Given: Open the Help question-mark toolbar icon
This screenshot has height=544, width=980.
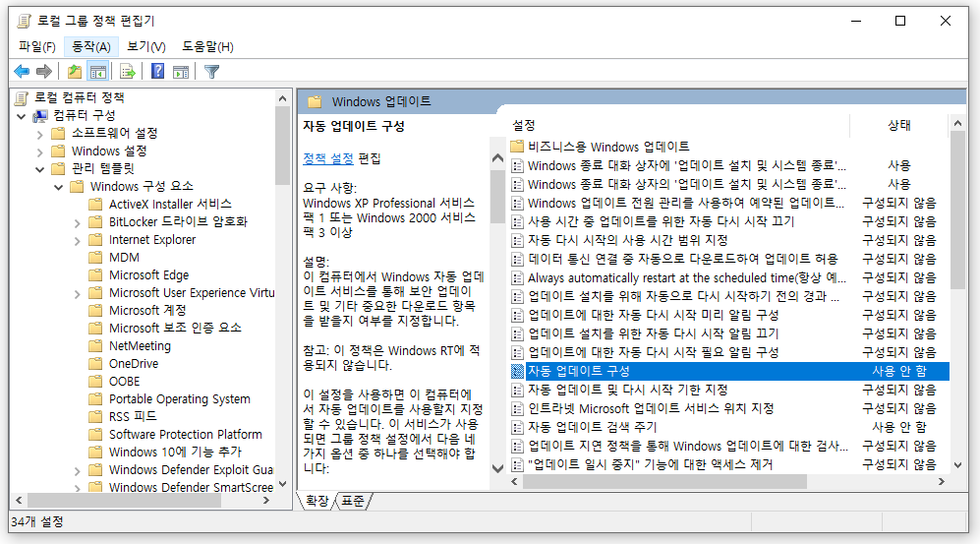Looking at the screenshot, I should click(157, 71).
